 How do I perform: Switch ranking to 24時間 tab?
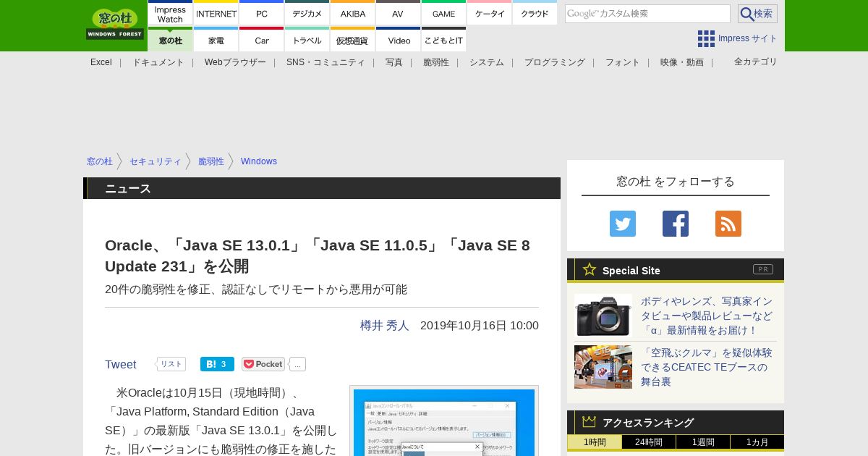[x=649, y=442]
